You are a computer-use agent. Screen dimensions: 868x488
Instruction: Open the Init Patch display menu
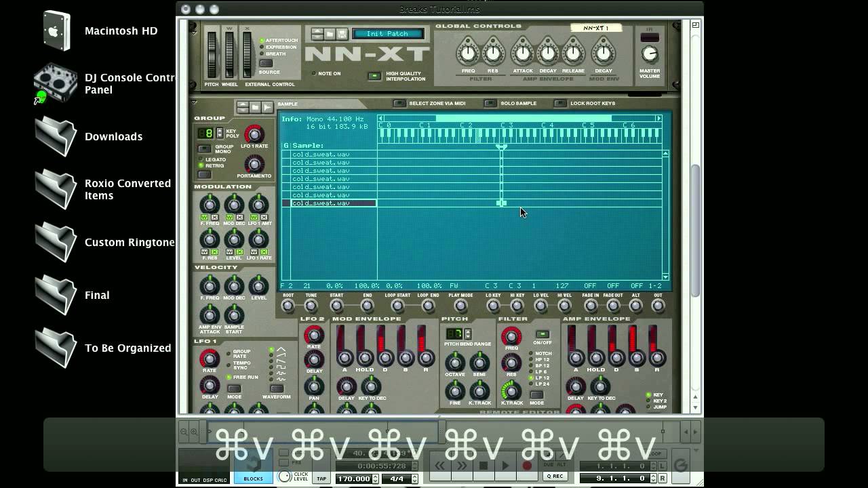(x=388, y=34)
